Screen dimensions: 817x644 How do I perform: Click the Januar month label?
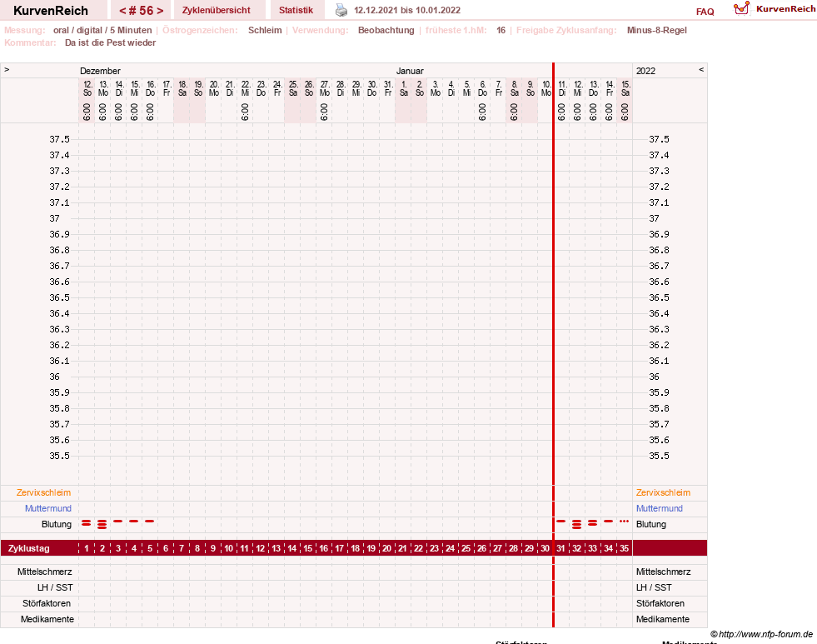coord(410,71)
